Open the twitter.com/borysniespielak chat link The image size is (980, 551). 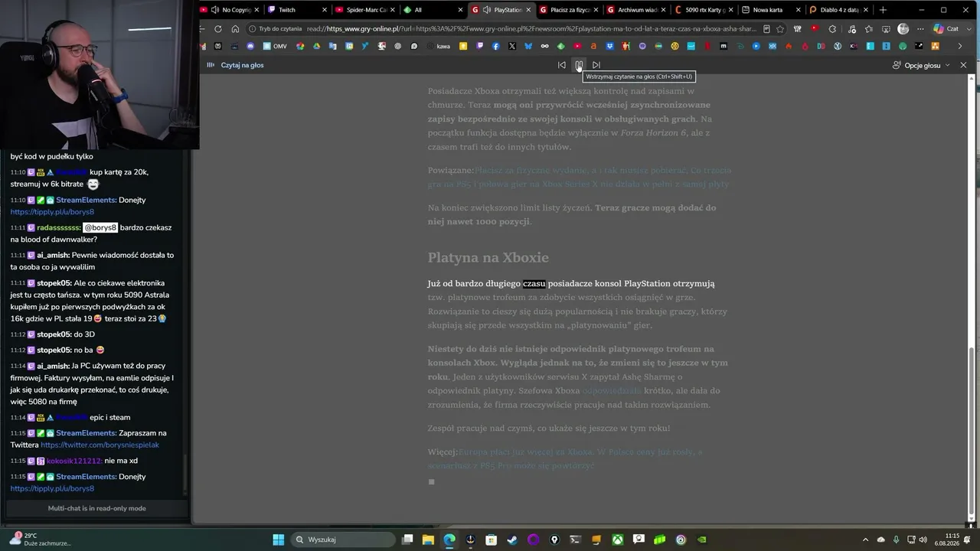pyautogui.click(x=100, y=445)
